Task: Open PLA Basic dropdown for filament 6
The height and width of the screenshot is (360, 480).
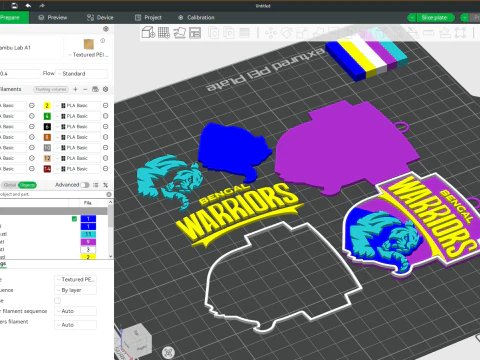Action: (x=77, y=127)
